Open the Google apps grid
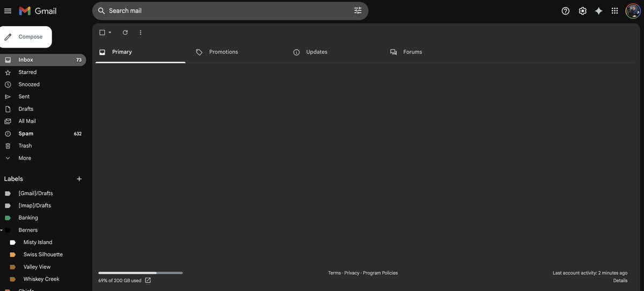Screen dimensions: 644x291 coord(615,11)
